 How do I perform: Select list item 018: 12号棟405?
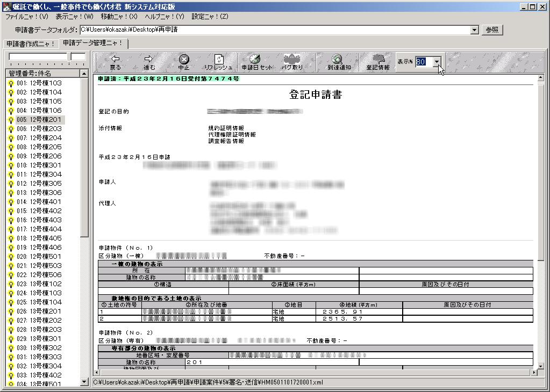[x=39, y=238]
